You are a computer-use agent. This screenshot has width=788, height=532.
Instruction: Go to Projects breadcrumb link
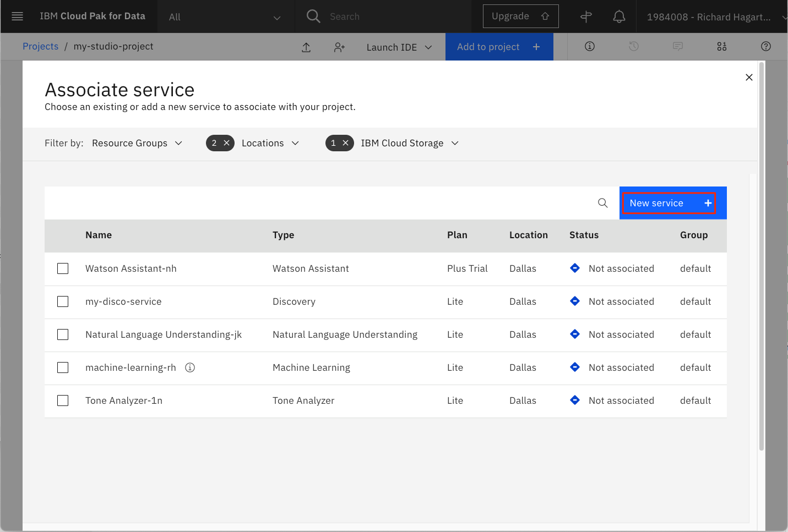click(40, 46)
